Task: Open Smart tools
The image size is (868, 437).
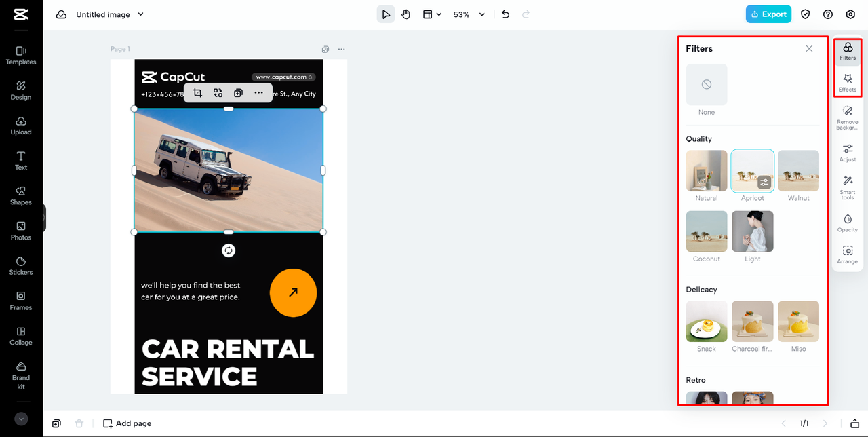Action: point(848,187)
